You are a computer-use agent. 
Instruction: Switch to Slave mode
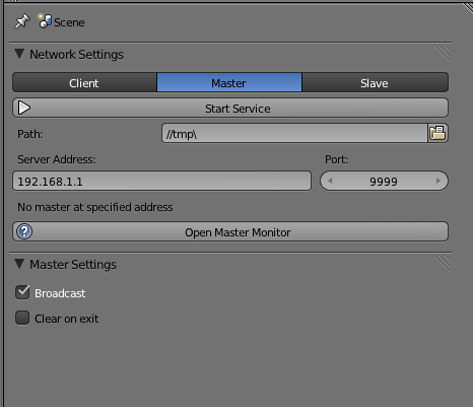pos(375,82)
